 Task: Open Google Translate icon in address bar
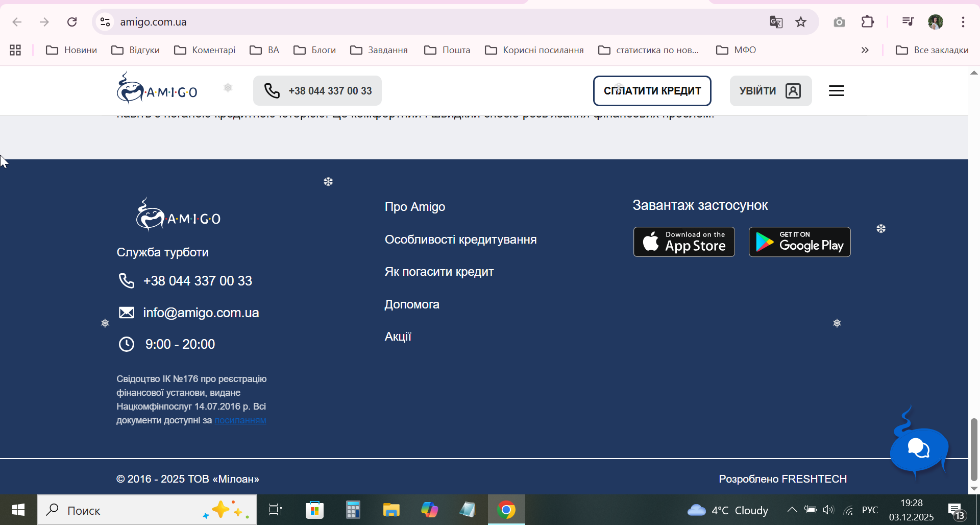[x=776, y=22]
